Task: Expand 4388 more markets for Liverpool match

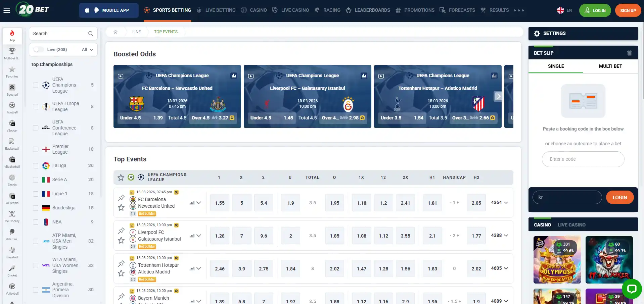Action: pos(499,236)
